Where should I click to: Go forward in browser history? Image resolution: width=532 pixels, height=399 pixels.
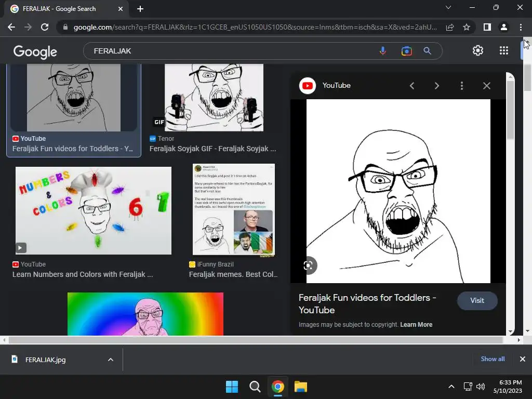(x=28, y=27)
